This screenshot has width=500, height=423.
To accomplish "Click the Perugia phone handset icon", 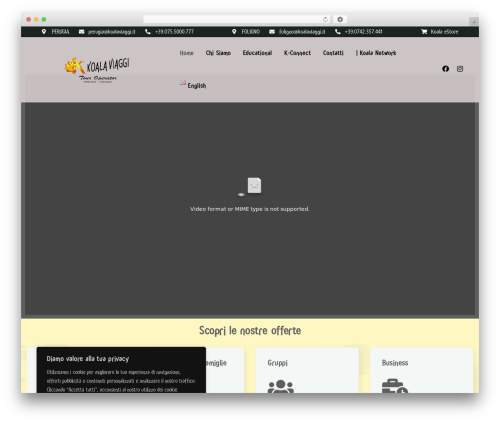I will [x=148, y=32].
